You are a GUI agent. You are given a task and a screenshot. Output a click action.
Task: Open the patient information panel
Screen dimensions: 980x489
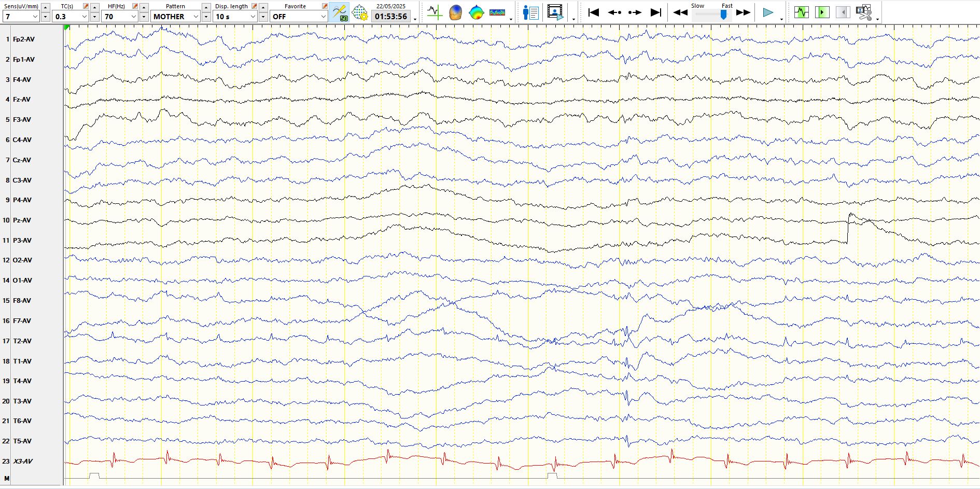pos(530,12)
